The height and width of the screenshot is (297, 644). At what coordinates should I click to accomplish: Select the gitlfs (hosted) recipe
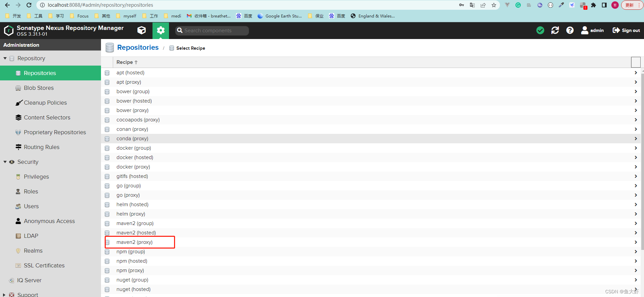pyautogui.click(x=370, y=176)
